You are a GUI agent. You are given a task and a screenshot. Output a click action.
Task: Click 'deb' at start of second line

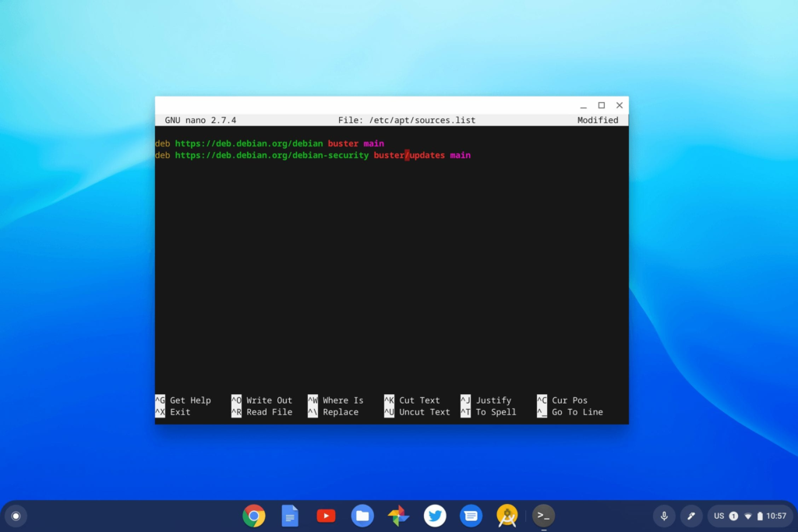[x=162, y=155]
